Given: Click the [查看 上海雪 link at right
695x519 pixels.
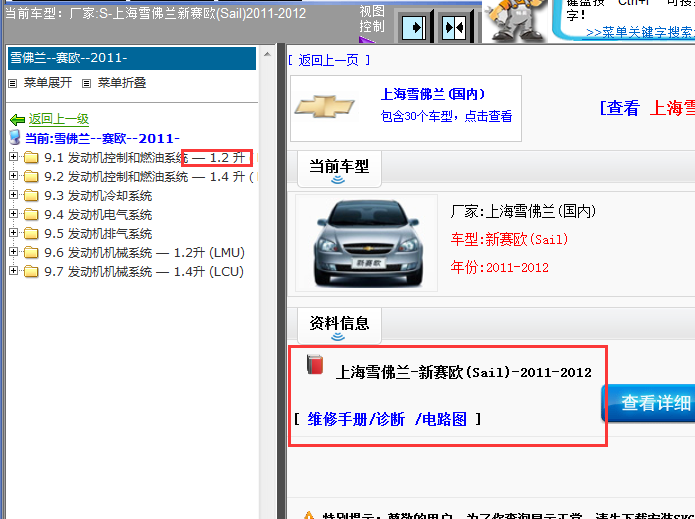Looking at the screenshot, I should (x=647, y=108).
